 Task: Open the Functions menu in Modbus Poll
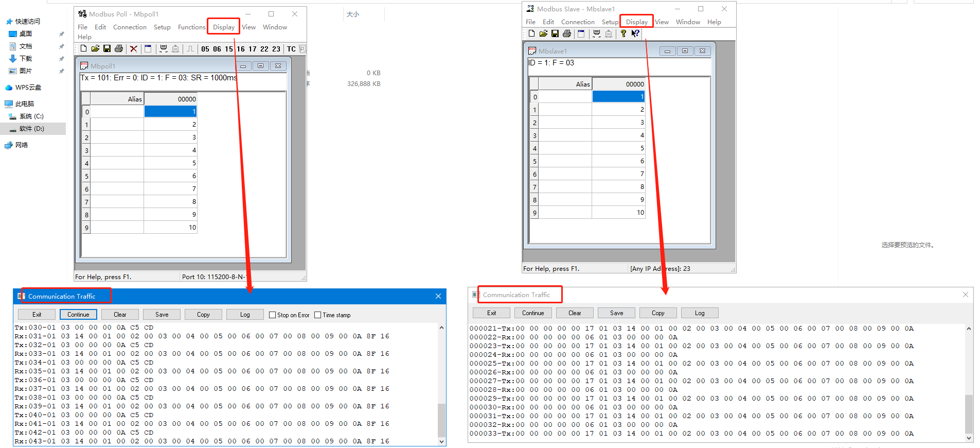click(191, 27)
